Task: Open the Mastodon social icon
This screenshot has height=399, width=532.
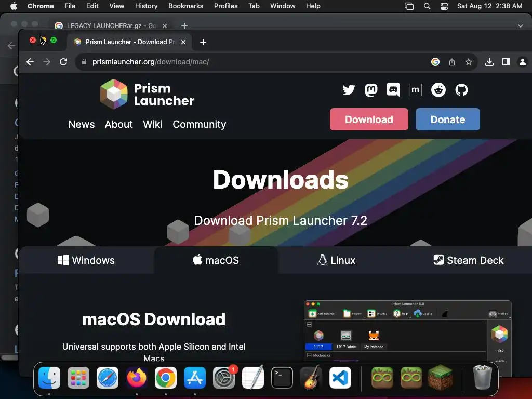Action: [x=371, y=90]
